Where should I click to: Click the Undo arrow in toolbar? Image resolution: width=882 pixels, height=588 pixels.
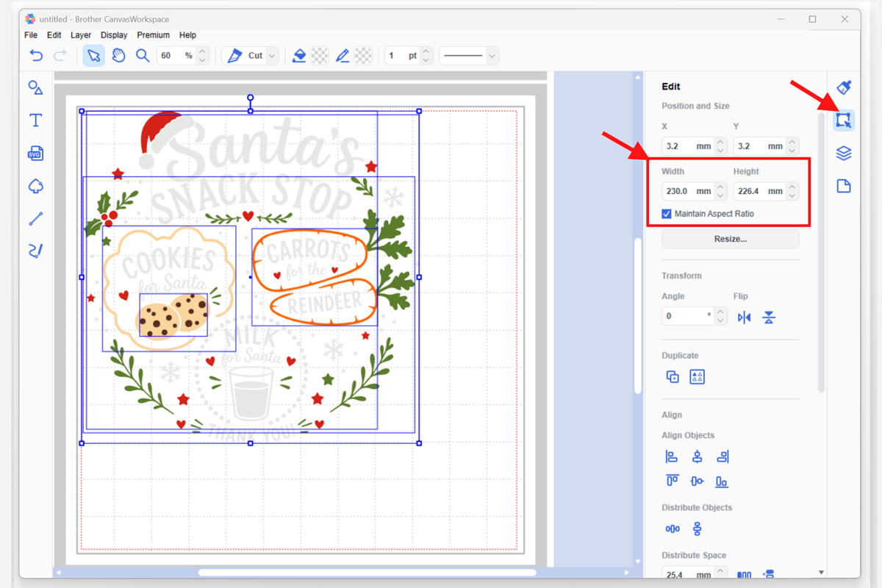35,55
